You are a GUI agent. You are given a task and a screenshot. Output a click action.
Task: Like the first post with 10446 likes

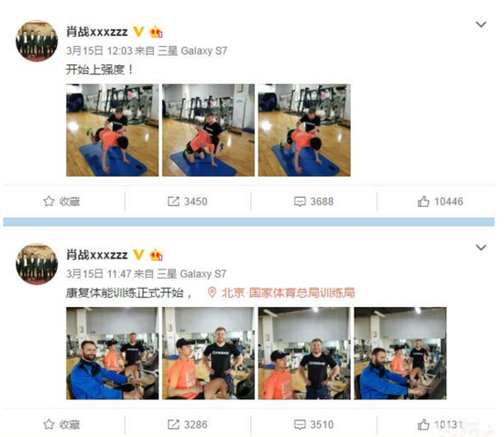tap(440, 202)
